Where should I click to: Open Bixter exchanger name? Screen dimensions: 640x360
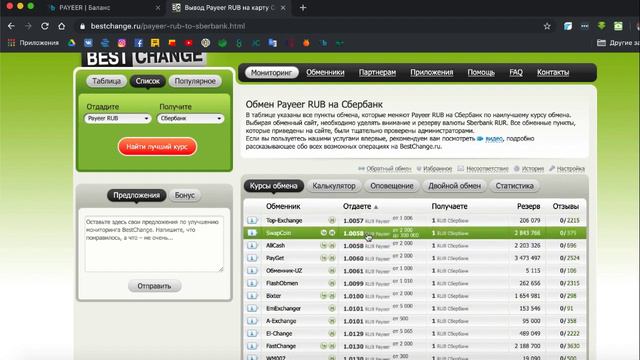click(273, 296)
